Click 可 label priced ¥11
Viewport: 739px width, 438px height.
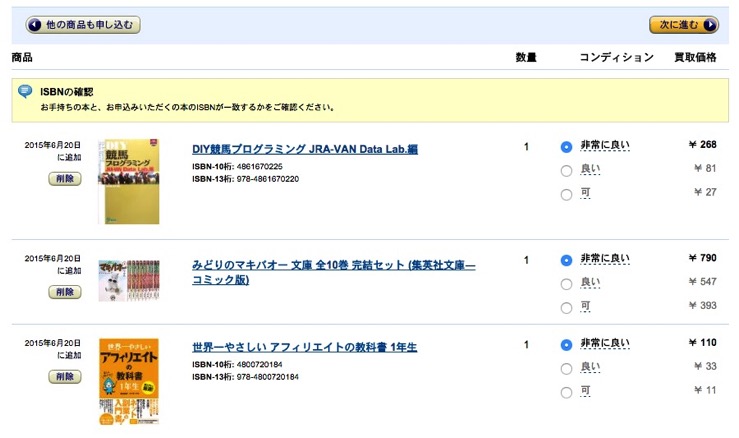pos(585,390)
